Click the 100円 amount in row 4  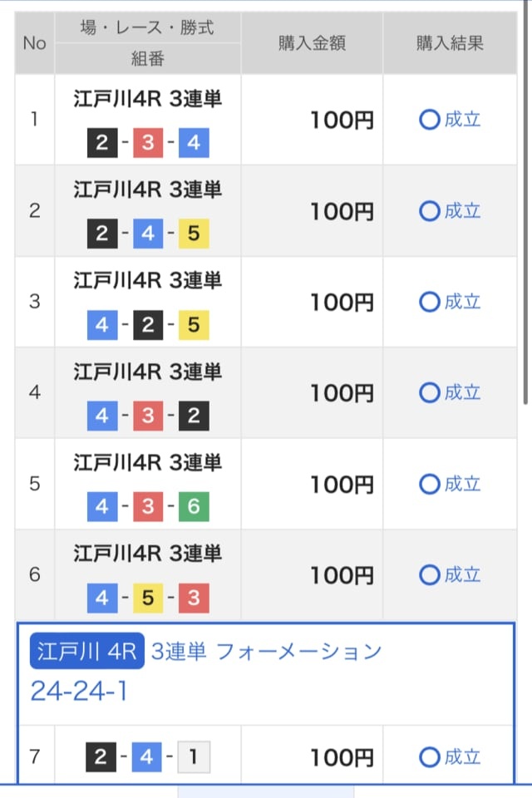(x=342, y=393)
